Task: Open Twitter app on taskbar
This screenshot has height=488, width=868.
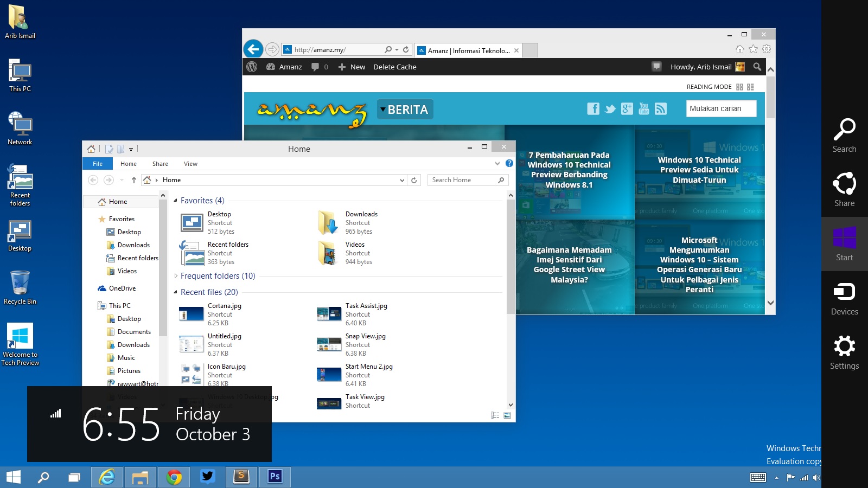Action: 208,477
